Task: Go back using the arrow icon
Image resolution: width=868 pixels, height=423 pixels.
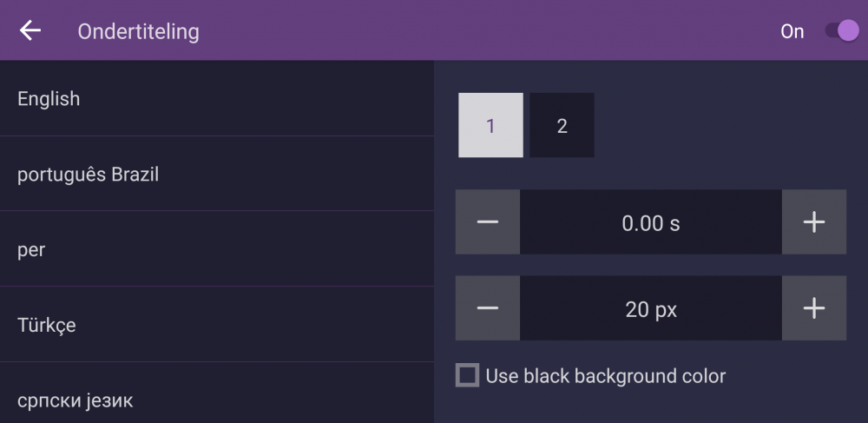Action: (x=30, y=31)
